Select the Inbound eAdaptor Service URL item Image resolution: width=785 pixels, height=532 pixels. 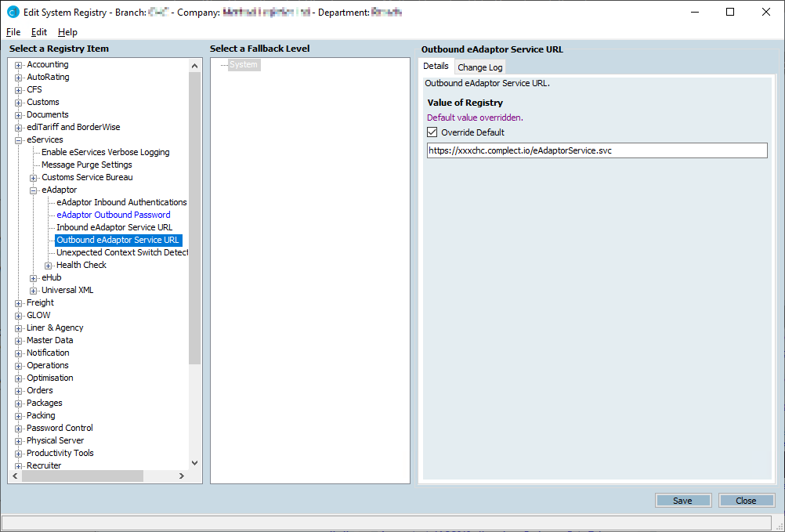(x=115, y=227)
